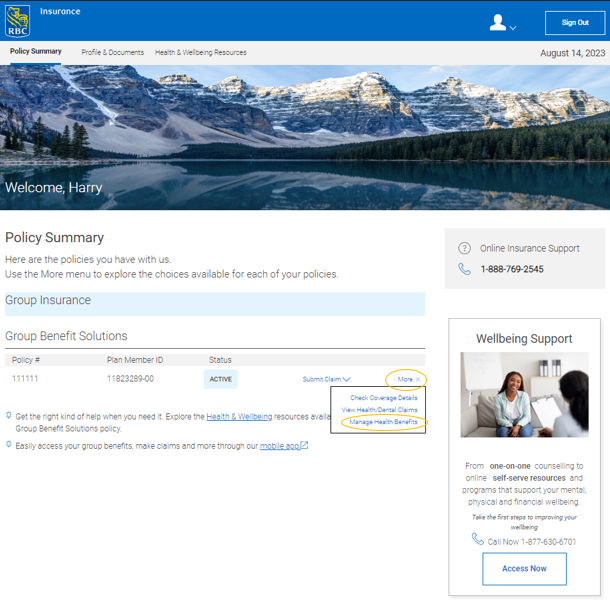This screenshot has height=605, width=610.
Task: Follow the Health & Wellbeing link
Action: coord(239,417)
